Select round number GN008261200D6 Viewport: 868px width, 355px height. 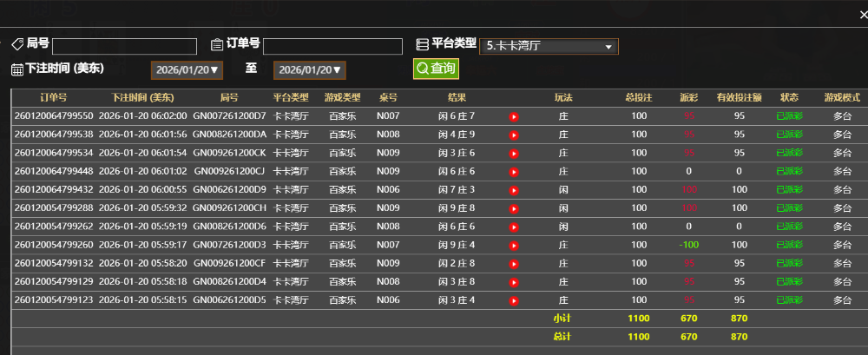pos(229,226)
